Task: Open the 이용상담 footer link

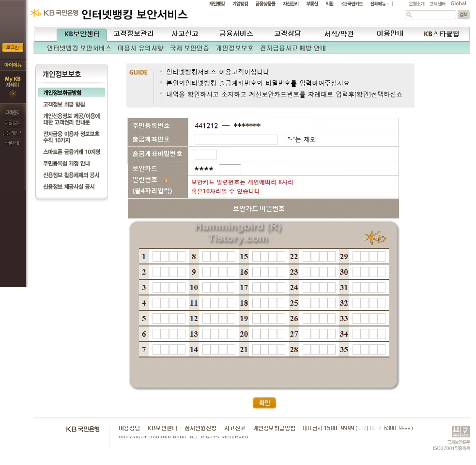Action: [129, 428]
